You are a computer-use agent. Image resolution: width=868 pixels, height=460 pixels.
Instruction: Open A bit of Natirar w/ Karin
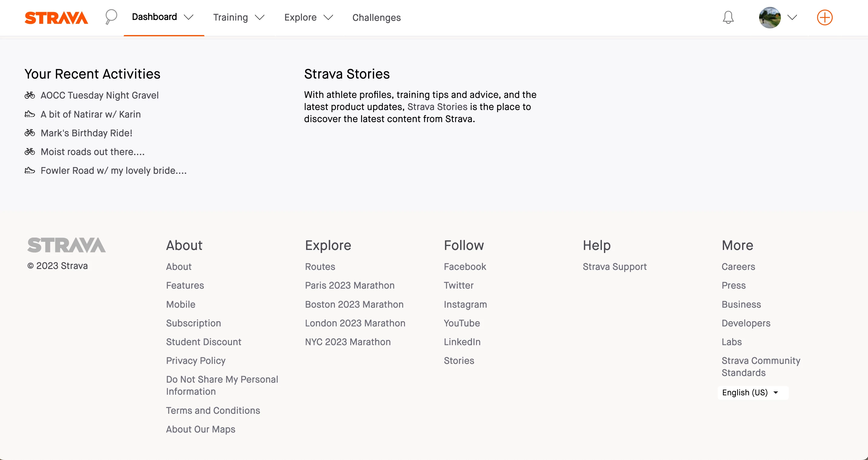[x=91, y=114]
